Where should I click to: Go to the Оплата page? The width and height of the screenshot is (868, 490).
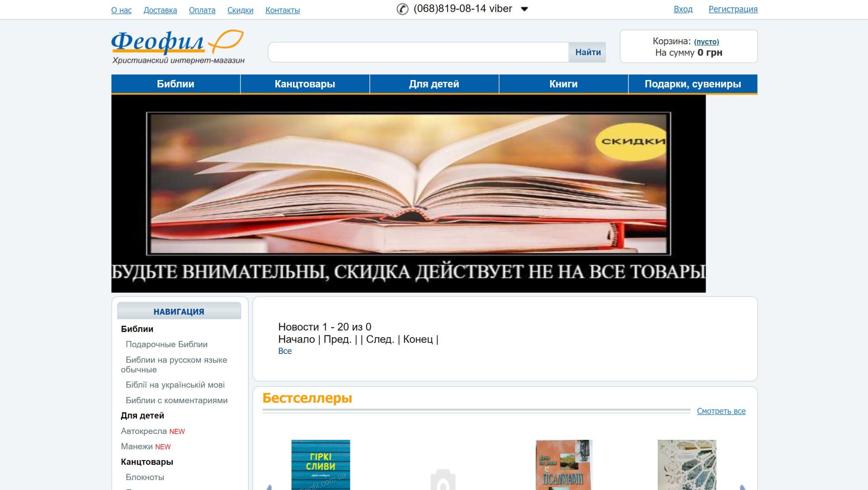click(202, 10)
